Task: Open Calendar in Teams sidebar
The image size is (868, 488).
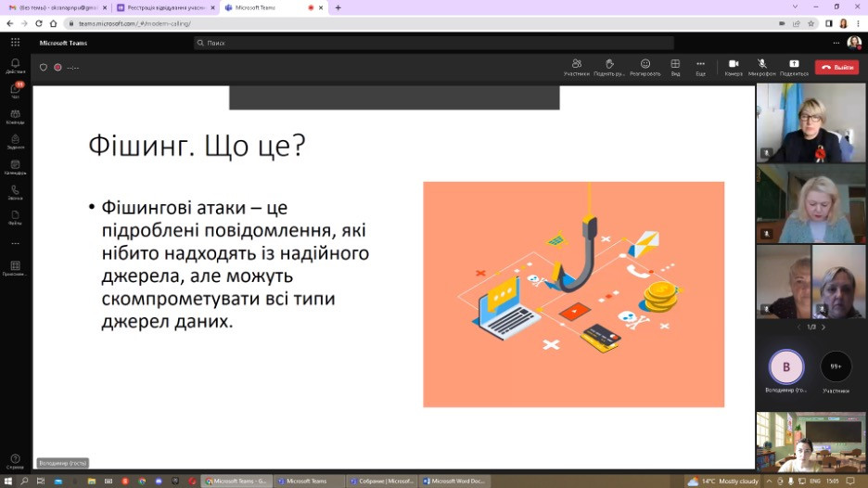Action: tap(15, 167)
